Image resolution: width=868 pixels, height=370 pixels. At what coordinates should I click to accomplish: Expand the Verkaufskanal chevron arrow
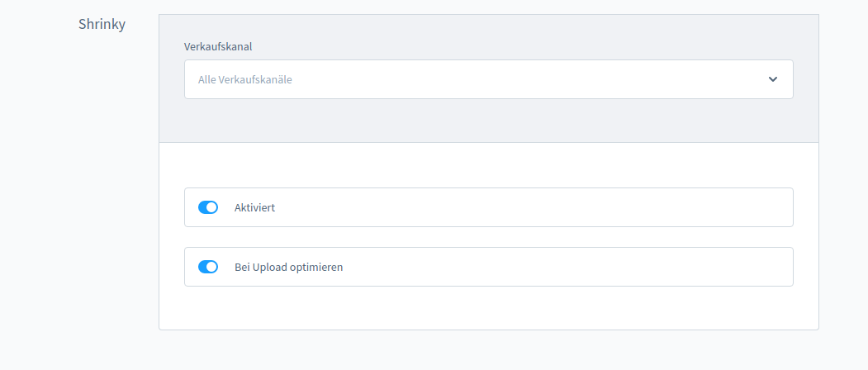773,79
